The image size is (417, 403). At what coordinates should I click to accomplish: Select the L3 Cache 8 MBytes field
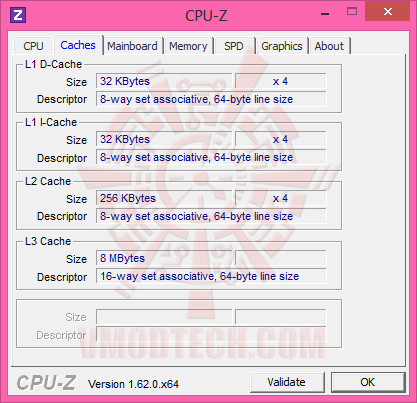(x=164, y=258)
